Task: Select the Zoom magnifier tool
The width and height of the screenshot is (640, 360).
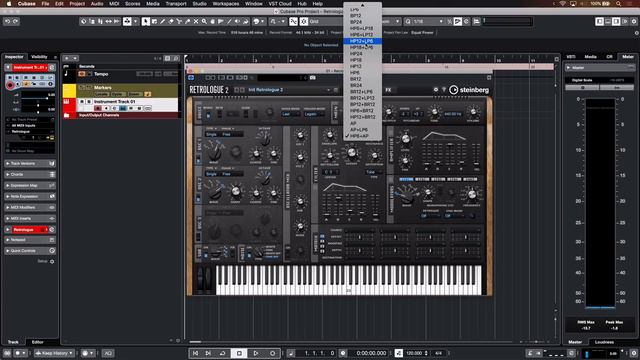Action: (204, 21)
